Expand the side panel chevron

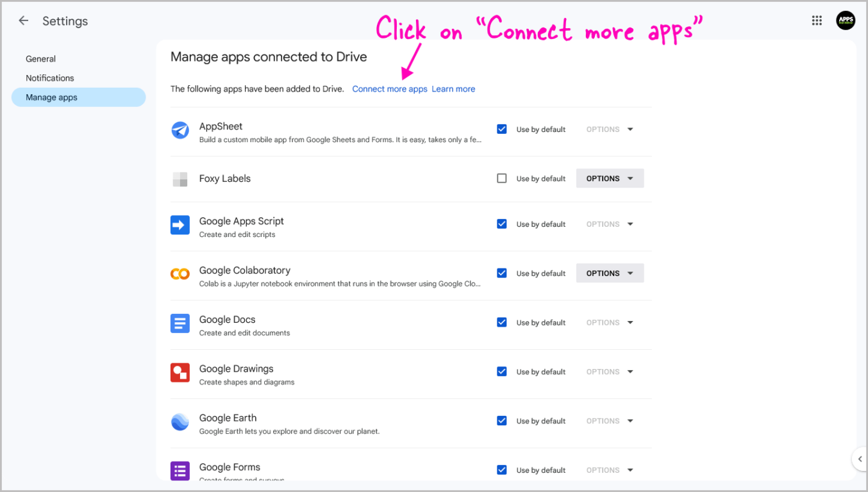pos(860,459)
